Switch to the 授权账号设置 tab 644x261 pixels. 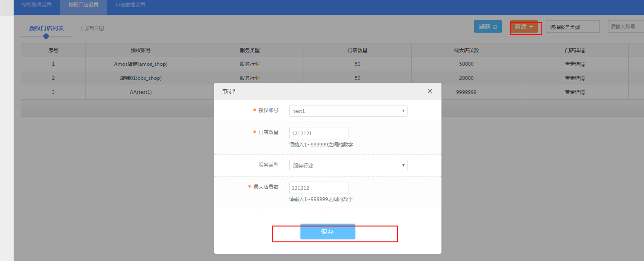click(x=37, y=5)
